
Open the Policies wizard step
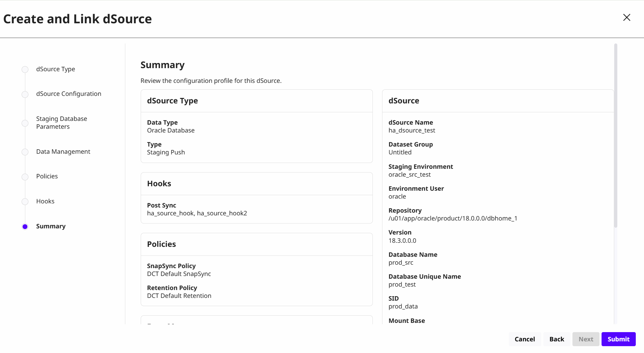coord(47,176)
